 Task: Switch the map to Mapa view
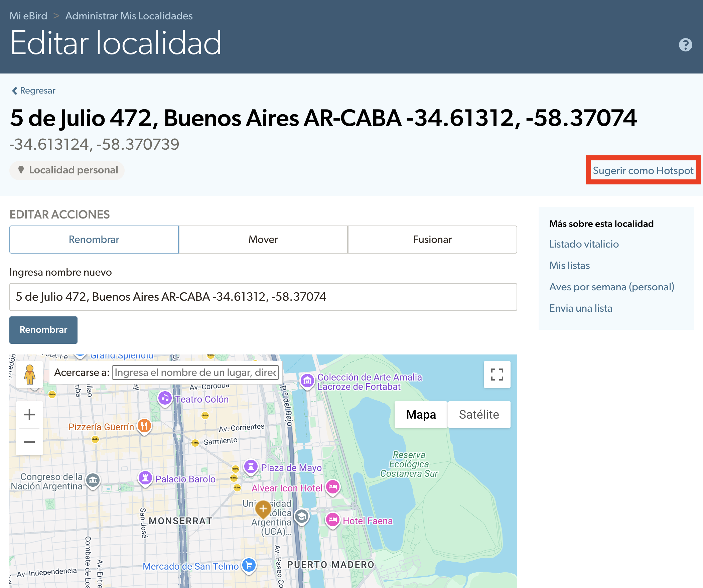pos(421,414)
